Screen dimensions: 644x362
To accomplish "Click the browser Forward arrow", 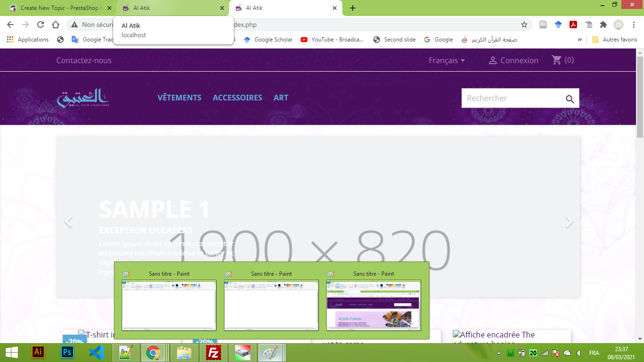I will (25, 25).
